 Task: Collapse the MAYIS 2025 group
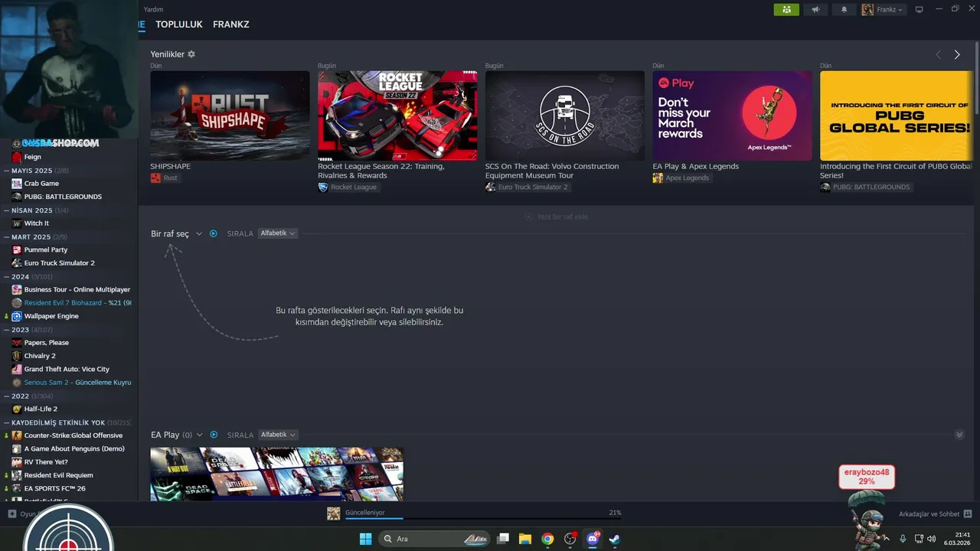(x=6, y=171)
